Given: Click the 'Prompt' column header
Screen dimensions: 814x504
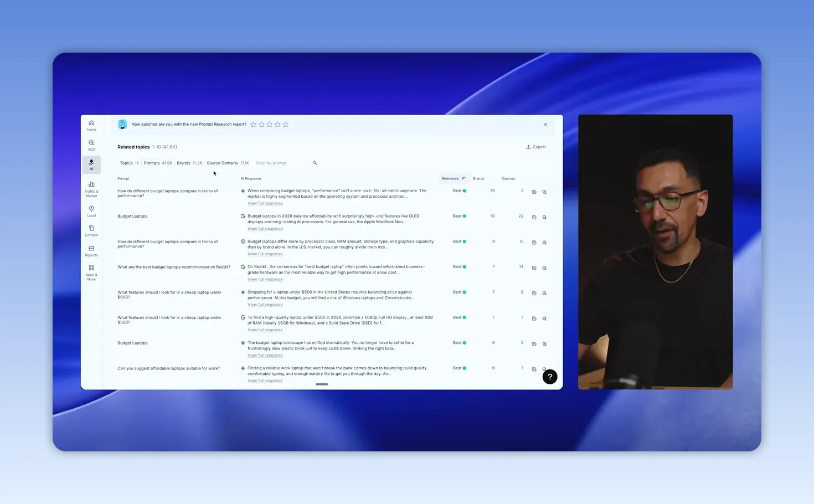Looking at the screenshot, I should pyautogui.click(x=123, y=178).
